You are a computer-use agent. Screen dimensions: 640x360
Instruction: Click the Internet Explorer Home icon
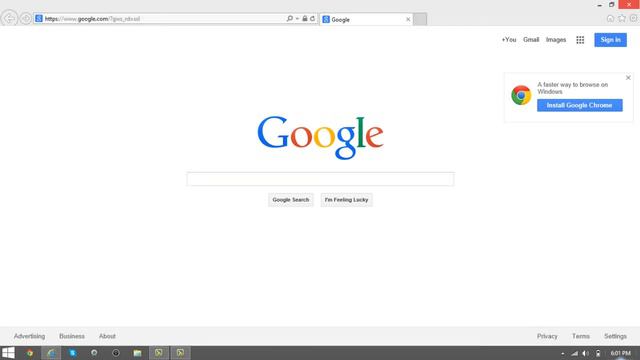pyautogui.click(x=610, y=18)
